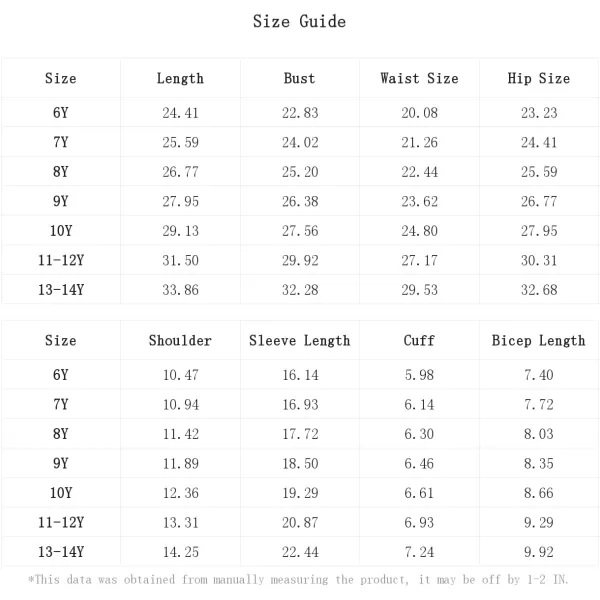Click sleeve length value 20.87
This screenshot has height=600, width=600.
point(300,523)
